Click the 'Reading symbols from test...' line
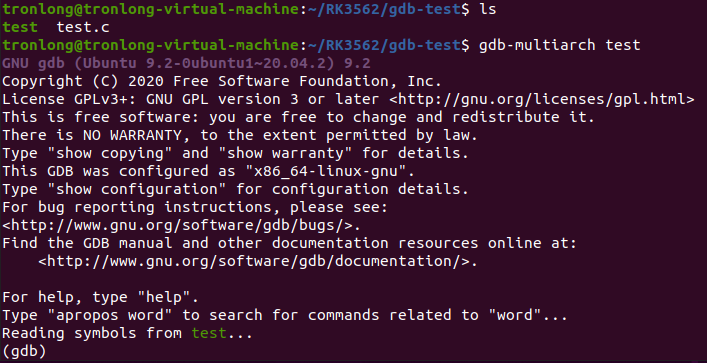The height and width of the screenshot is (363, 707). [128, 333]
